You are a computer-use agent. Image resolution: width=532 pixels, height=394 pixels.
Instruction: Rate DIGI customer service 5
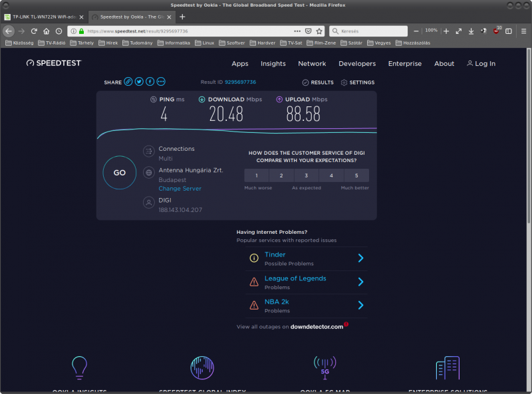(x=356, y=175)
